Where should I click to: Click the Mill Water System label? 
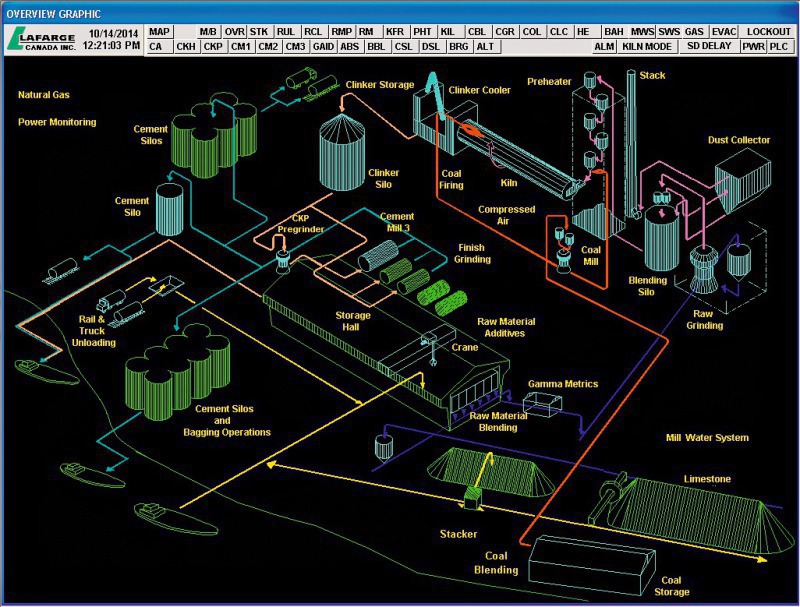tap(706, 438)
